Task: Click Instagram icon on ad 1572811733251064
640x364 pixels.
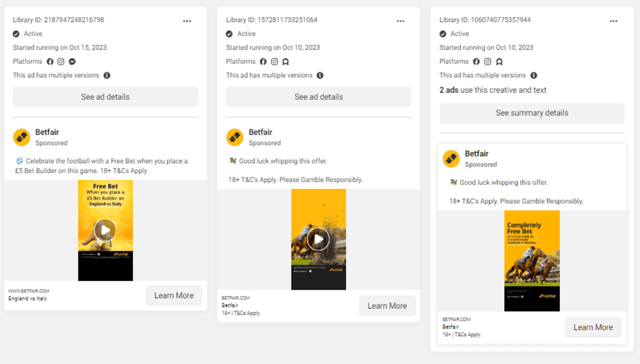Action: [x=275, y=61]
